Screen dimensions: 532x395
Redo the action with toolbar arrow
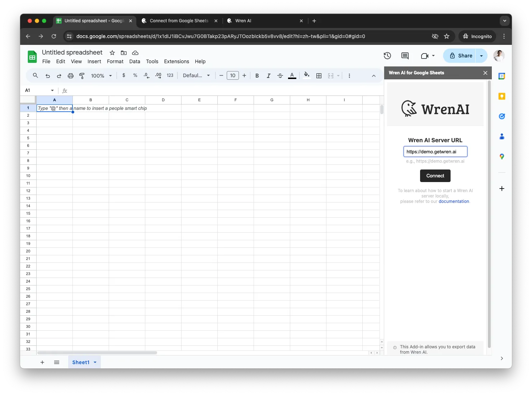click(x=59, y=76)
